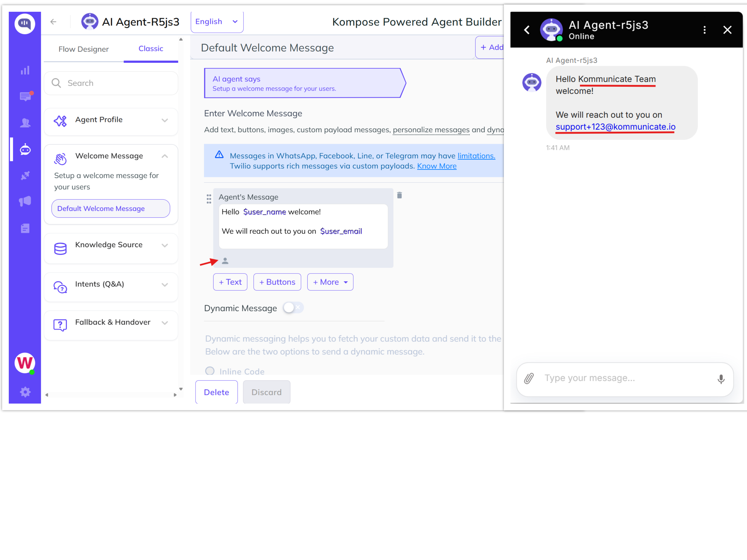Screen dimensions: 747x560
Task: Open the support+123@kommunicate.io email link
Action: [x=615, y=127]
